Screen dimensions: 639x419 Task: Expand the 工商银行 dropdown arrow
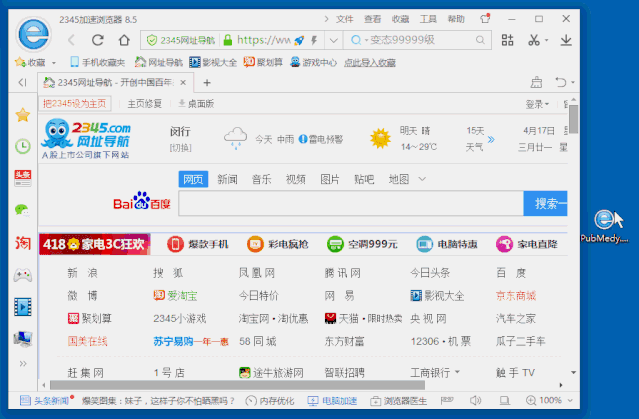coord(457,372)
